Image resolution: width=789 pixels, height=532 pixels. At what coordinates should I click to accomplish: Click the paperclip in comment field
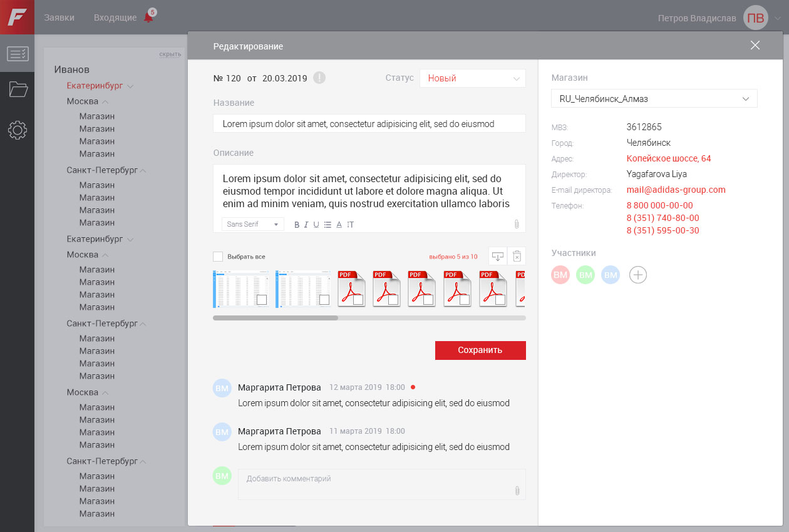517,491
